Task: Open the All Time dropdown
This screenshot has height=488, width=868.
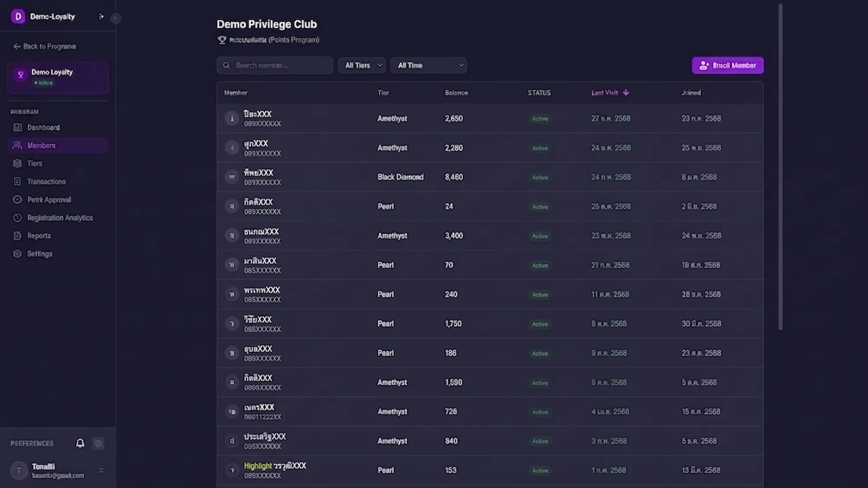Action: click(428, 66)
